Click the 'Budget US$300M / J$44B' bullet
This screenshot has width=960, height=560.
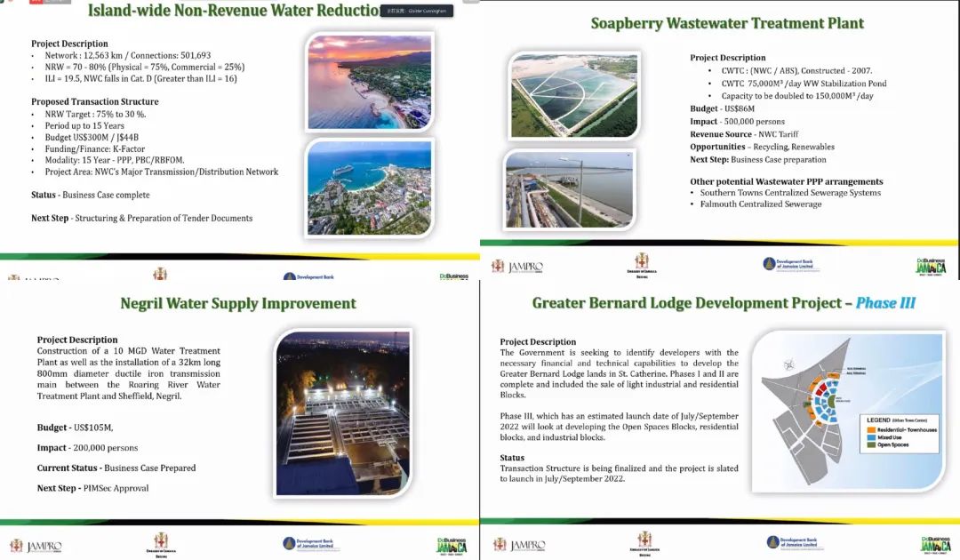point(92,137)
